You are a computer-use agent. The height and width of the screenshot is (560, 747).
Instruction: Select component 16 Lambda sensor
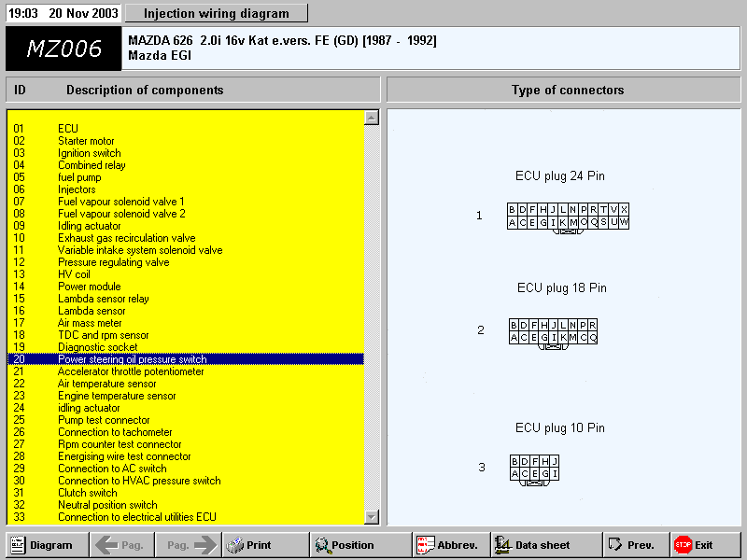[x=186, y=311]
